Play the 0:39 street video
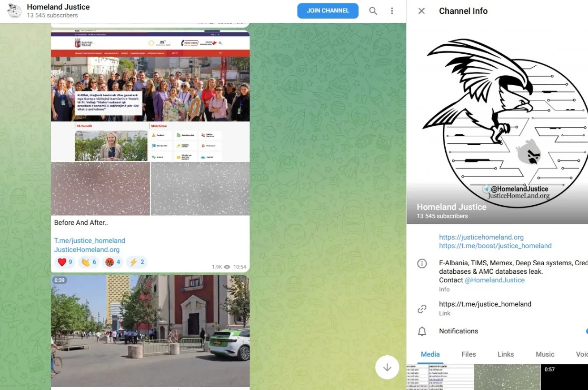This screenshot has width=588, height=390. (150, 331)
